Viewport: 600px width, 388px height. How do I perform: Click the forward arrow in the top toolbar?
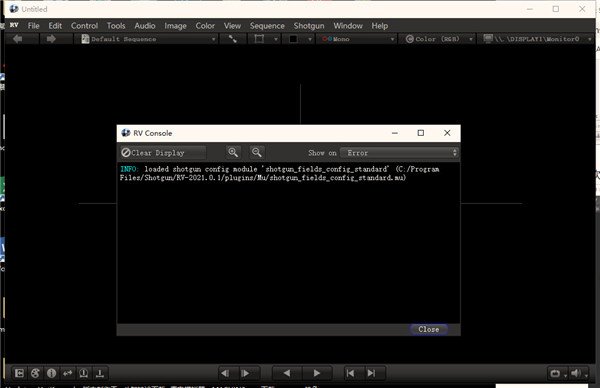click(51, 39)
